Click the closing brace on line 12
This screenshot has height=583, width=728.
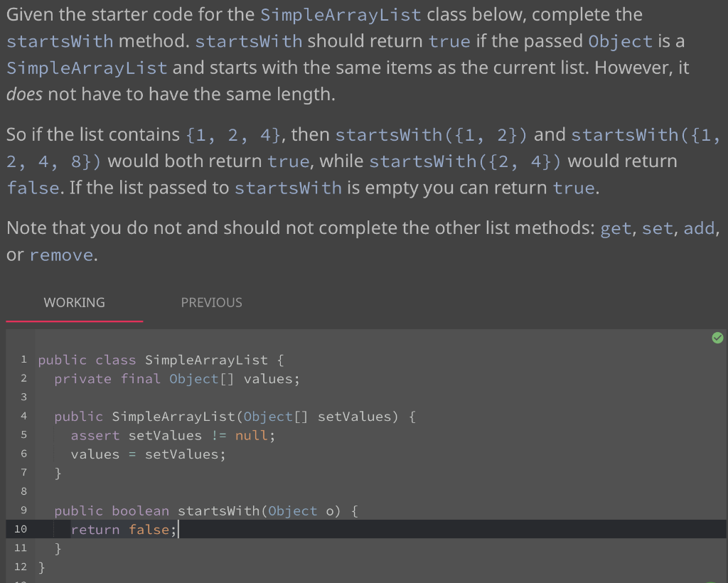[x=41, y=566]
